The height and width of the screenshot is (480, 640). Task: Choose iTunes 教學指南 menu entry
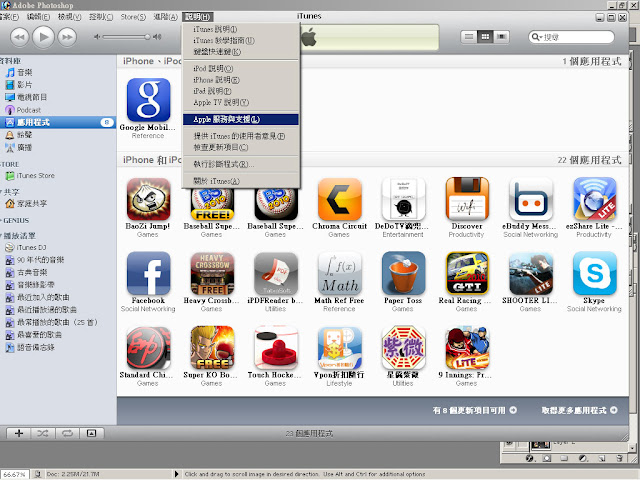[241, 41]
